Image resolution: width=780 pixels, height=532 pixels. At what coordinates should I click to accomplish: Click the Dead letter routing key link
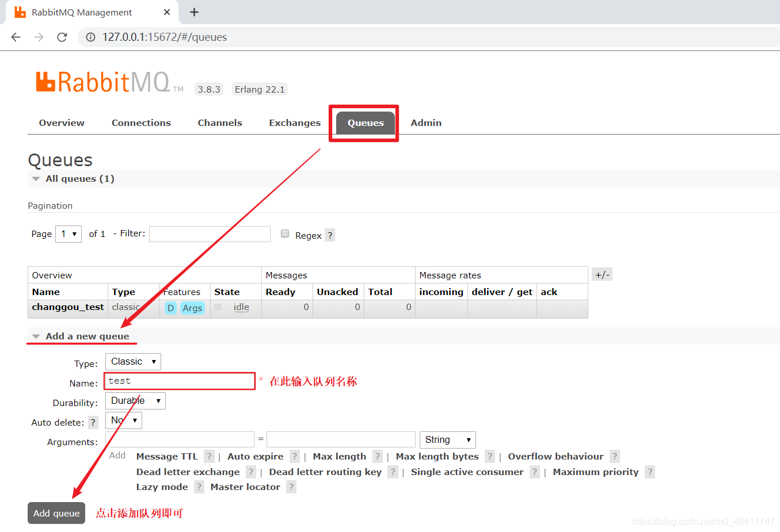325,472
